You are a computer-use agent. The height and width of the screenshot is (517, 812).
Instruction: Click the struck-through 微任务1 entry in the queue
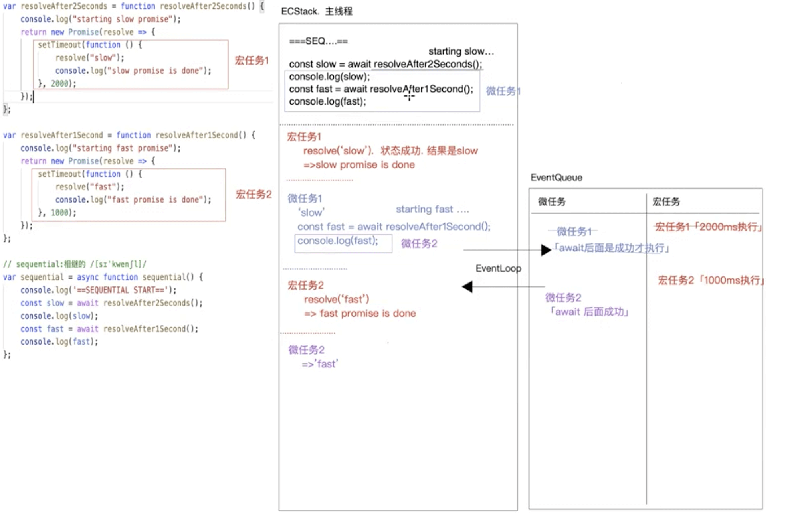pos(573,231)
